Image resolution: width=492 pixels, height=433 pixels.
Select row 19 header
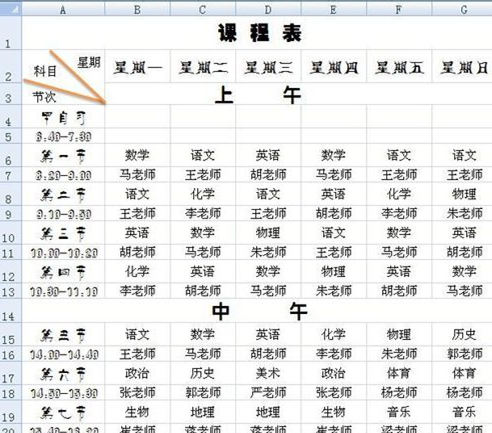tap(11, 412)
